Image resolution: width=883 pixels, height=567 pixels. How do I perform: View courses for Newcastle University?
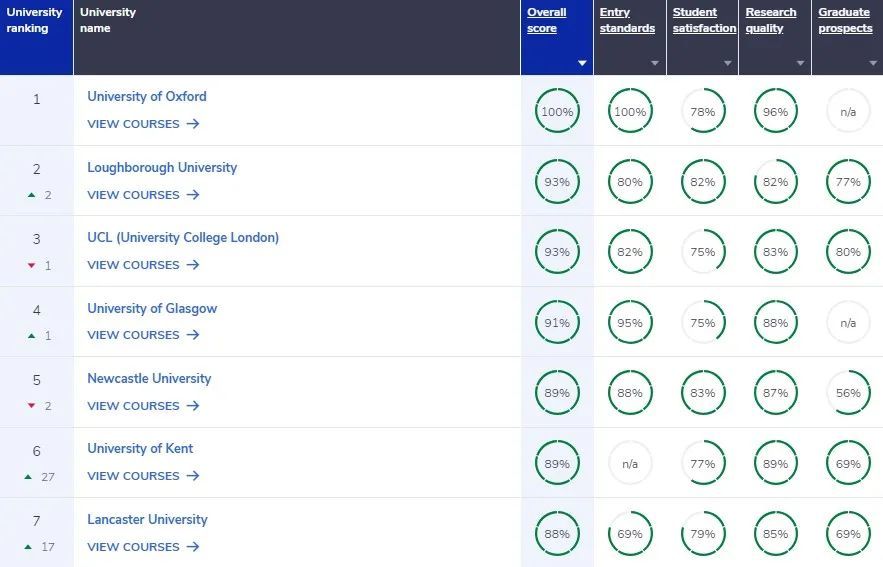(x=144, y=406)
